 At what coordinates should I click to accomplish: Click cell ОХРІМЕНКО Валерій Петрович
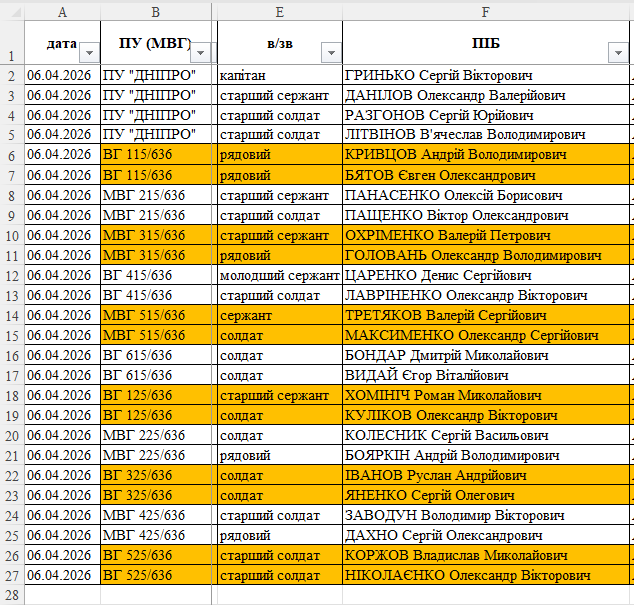486,235
